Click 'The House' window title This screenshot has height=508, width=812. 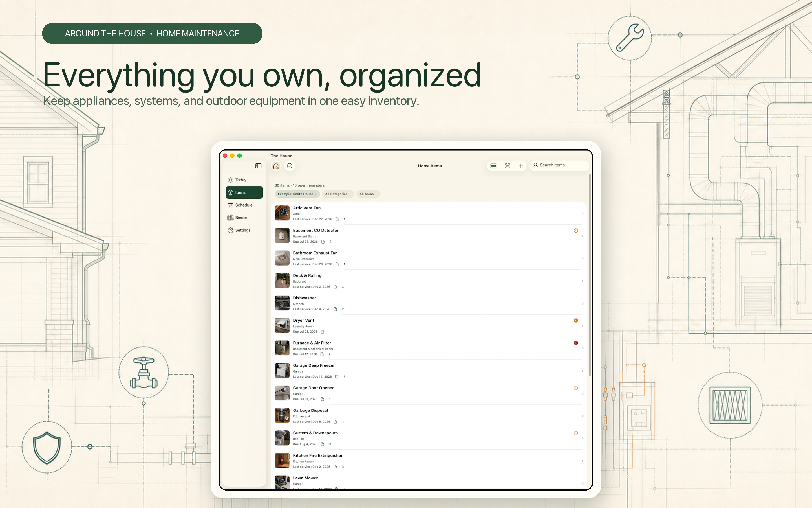tap(281, 156)
